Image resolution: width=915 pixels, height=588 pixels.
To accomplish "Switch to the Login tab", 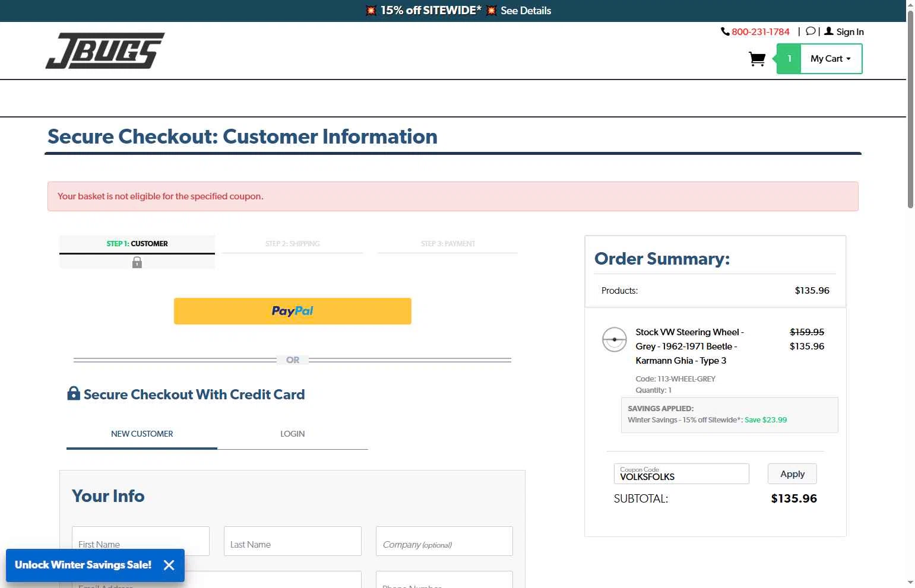I will 293,434.
